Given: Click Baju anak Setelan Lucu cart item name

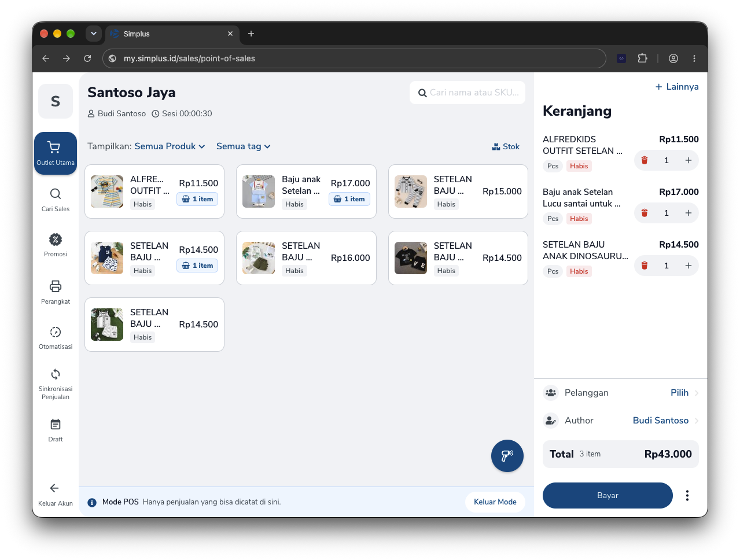Looking at the screenshot, I should 582,198.
